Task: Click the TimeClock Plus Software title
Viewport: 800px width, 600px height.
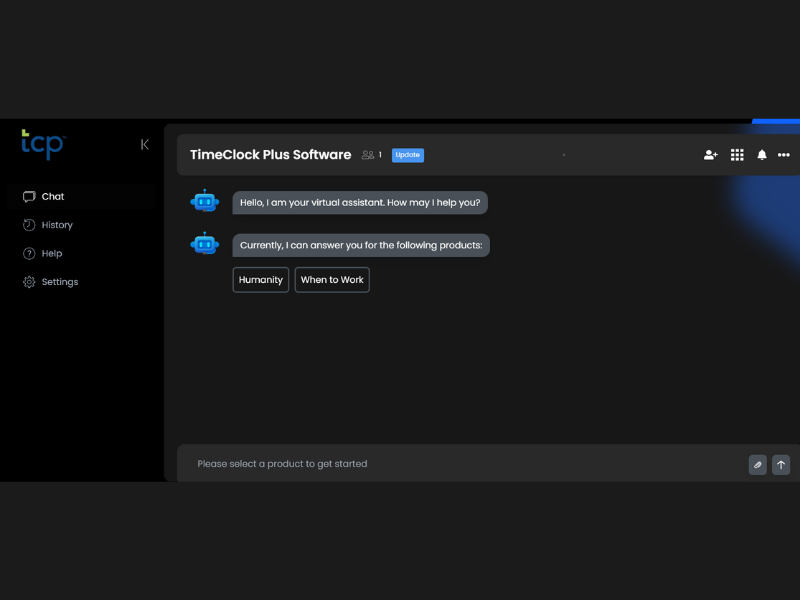Action: click(270, 155)
